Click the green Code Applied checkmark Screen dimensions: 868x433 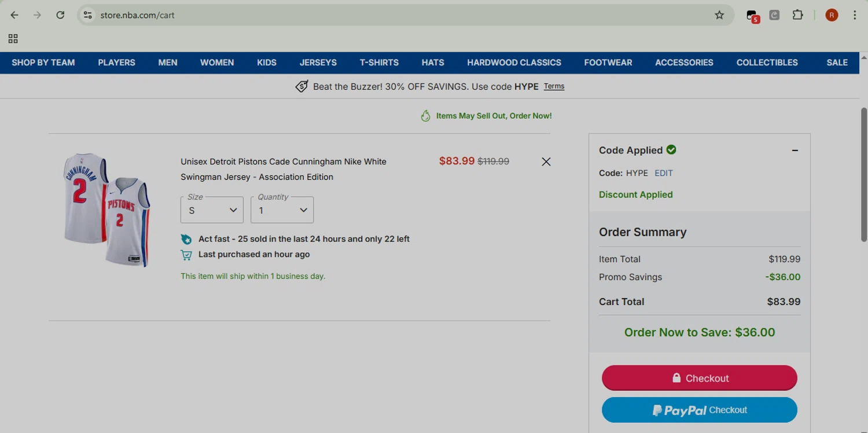coord(671,150)
